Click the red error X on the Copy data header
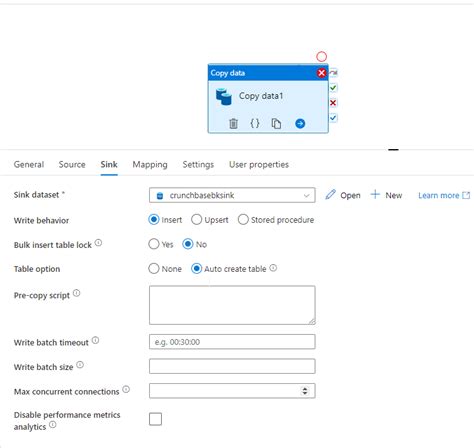 coord(321,73)
